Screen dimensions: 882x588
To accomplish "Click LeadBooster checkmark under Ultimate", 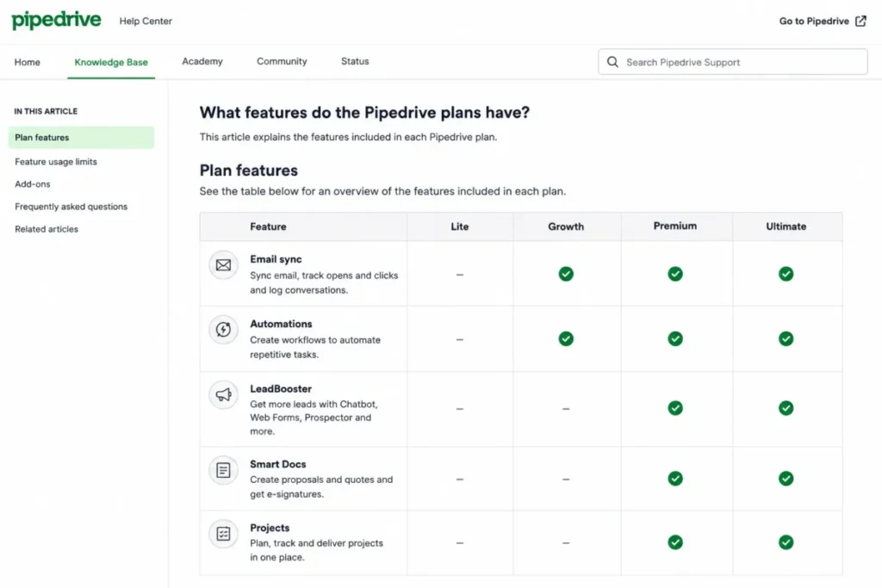I will coord(786,408).
